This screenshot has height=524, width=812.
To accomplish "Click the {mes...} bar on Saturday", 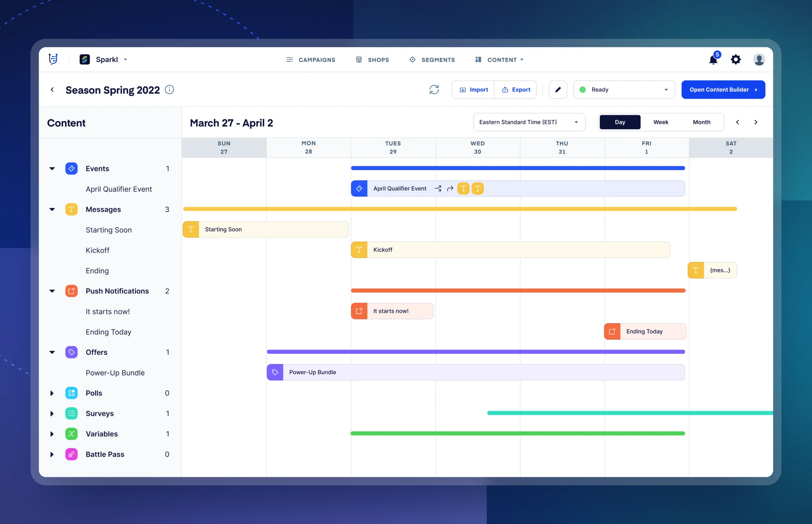I will tap(712, 270).
